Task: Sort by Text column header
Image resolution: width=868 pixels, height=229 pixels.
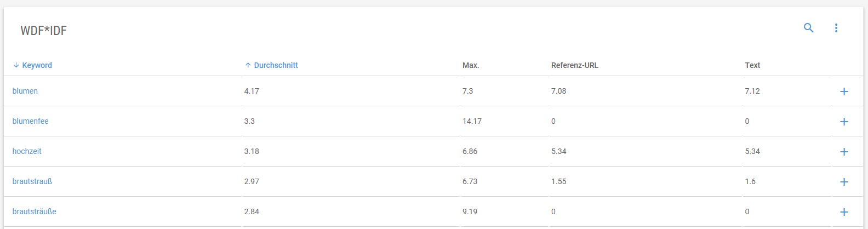Action: pyautogui.click(x=752, y=65)
